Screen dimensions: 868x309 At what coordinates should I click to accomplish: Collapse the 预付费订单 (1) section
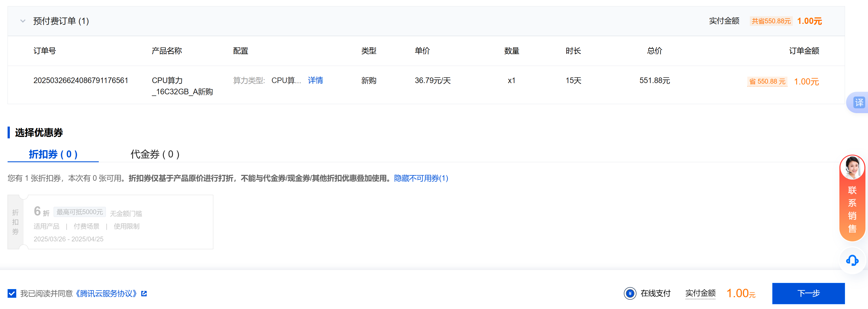(22, 21)
